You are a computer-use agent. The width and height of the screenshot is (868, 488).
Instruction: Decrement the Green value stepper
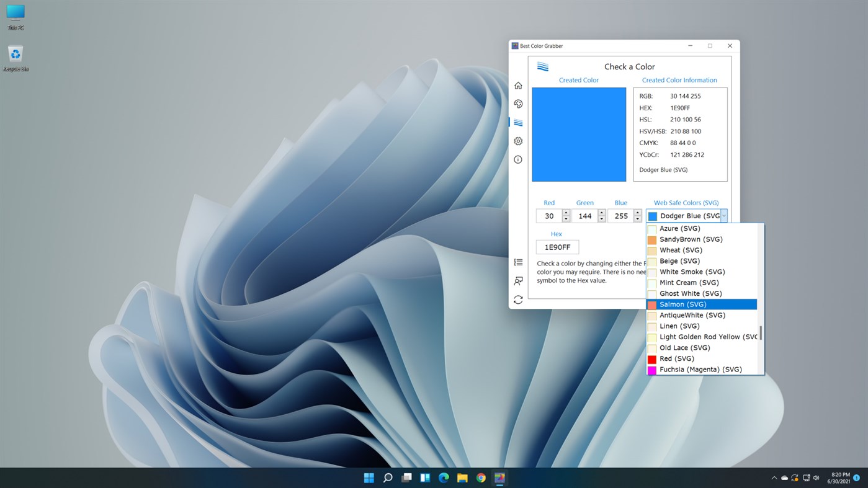pyautogui.click(x=601, y=219)
